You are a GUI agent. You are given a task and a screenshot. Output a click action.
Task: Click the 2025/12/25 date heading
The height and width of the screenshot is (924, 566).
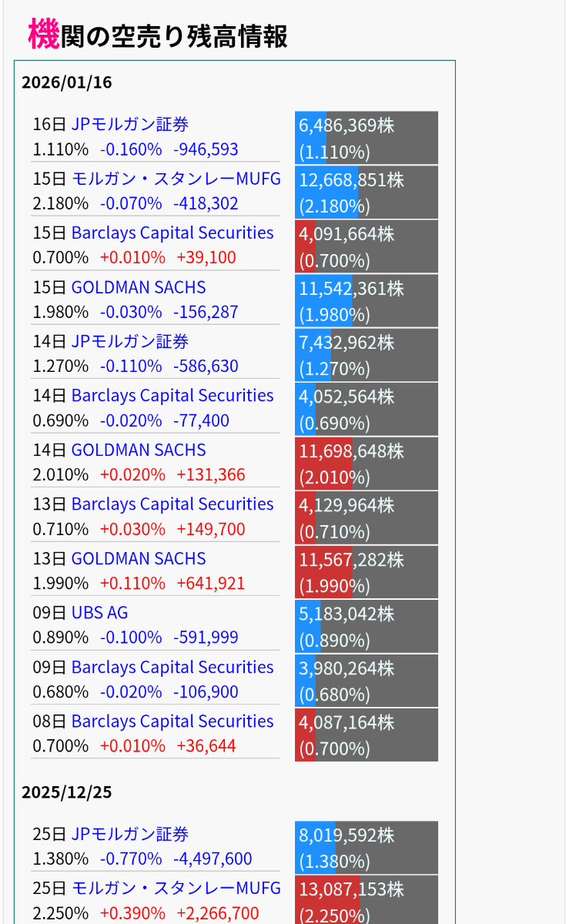67,792
